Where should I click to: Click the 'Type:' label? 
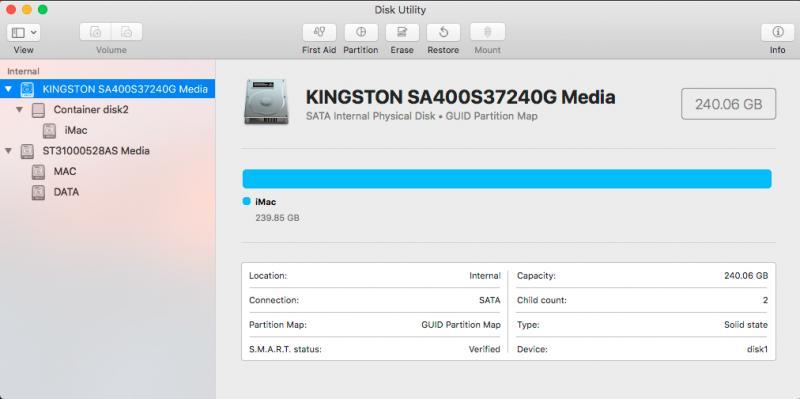(x=528, y=325)
